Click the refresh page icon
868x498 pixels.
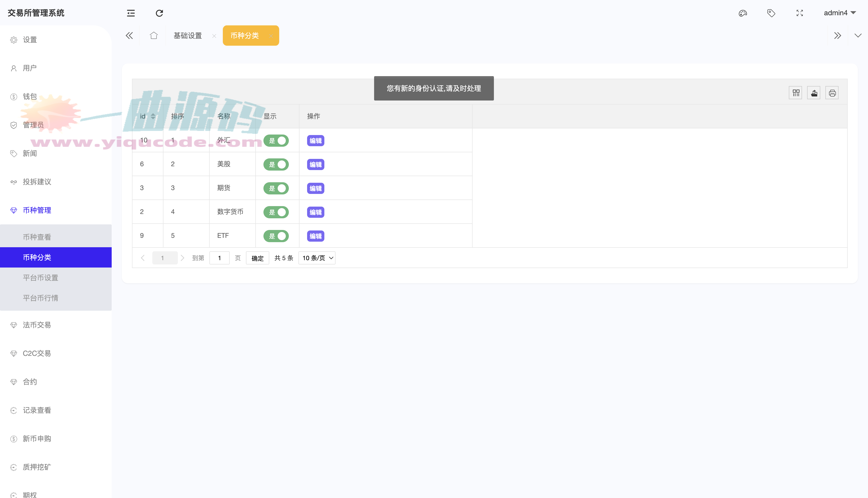tap(159, 13)
